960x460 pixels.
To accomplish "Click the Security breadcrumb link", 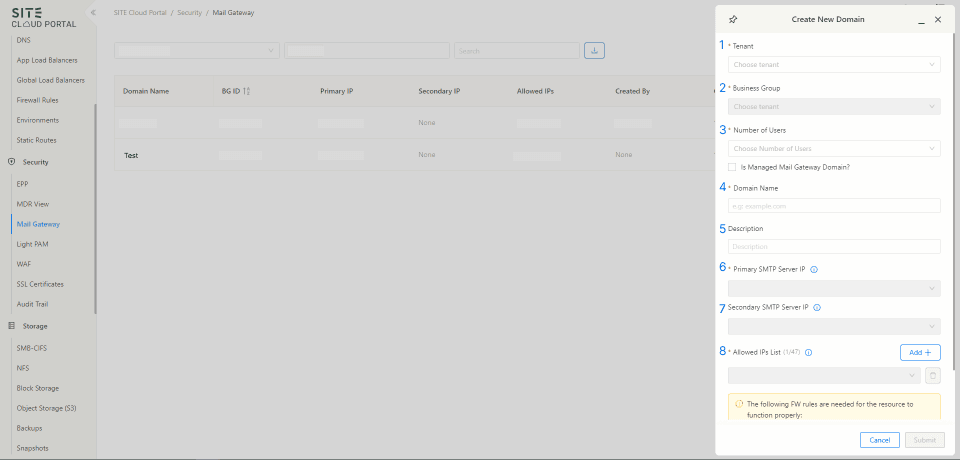I will [189, 13].
